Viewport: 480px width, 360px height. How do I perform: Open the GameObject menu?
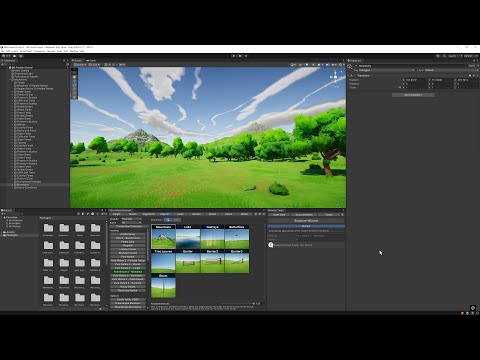pyautogui.click(x=25, y=51)
